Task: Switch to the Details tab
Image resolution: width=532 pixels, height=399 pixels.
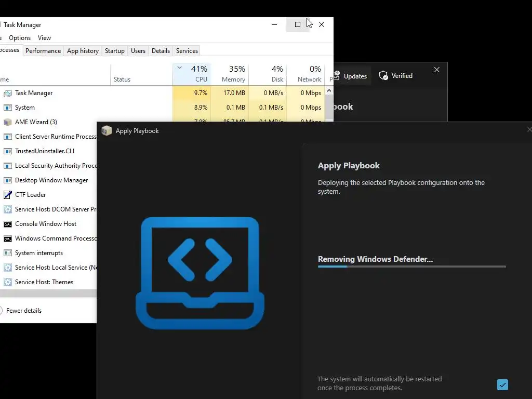Action: click(161, 51)
